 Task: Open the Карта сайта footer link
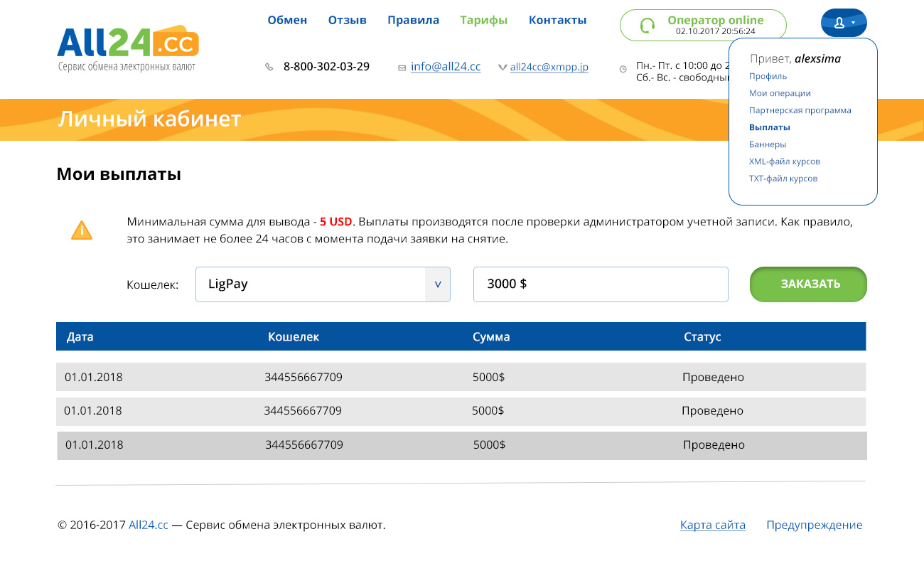[x=713, y=525]
